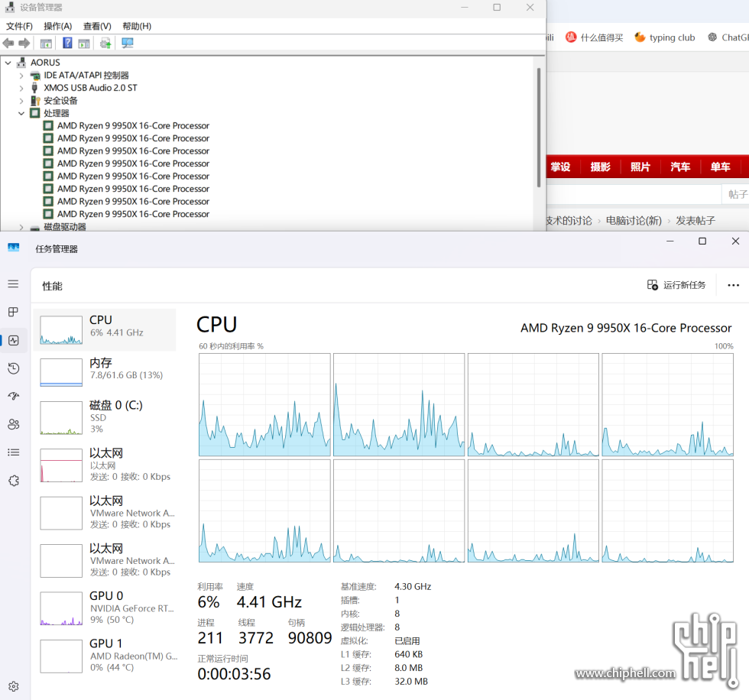
Task: Switch to the 照片 forum tab
Action: [x=640, y=167]
